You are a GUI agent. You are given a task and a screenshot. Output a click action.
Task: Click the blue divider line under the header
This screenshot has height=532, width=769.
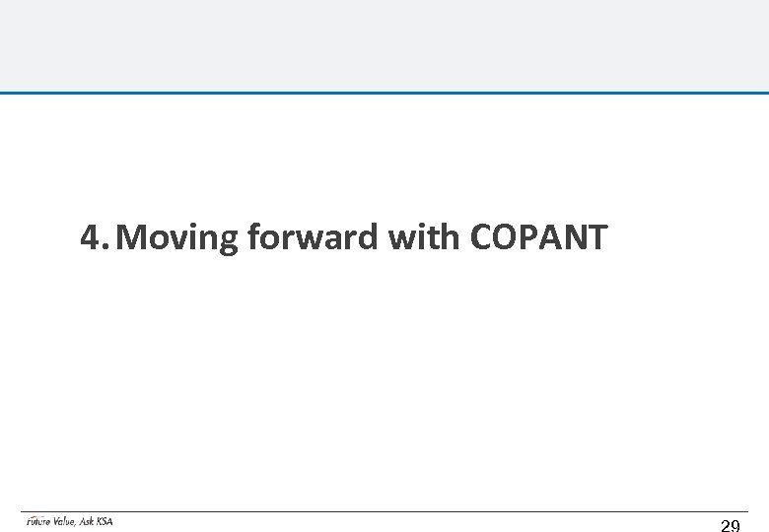tap(384, 93)
